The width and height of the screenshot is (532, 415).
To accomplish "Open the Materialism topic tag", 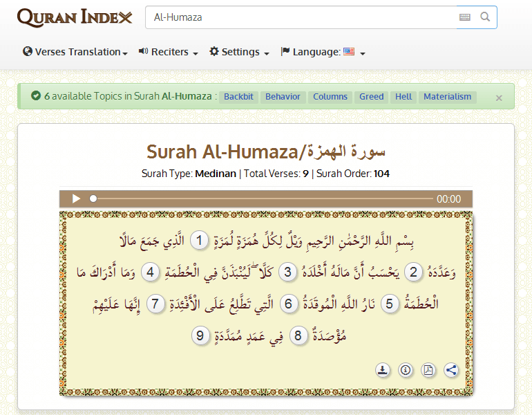I will click(447, 97).
